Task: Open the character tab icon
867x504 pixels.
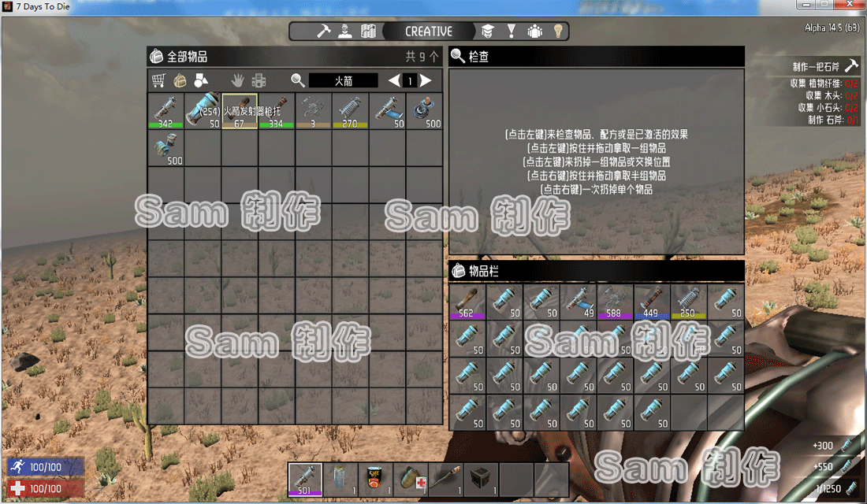Action: 345,31
